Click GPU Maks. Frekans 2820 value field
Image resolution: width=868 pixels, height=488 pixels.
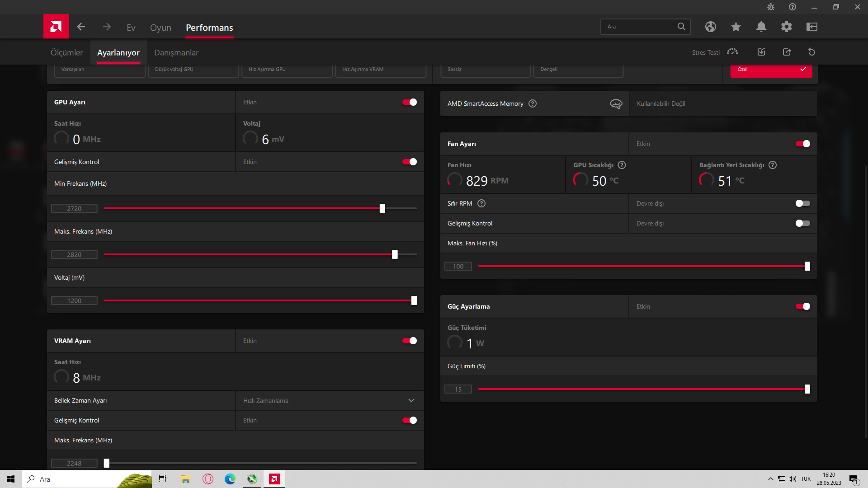click(74, 254)
